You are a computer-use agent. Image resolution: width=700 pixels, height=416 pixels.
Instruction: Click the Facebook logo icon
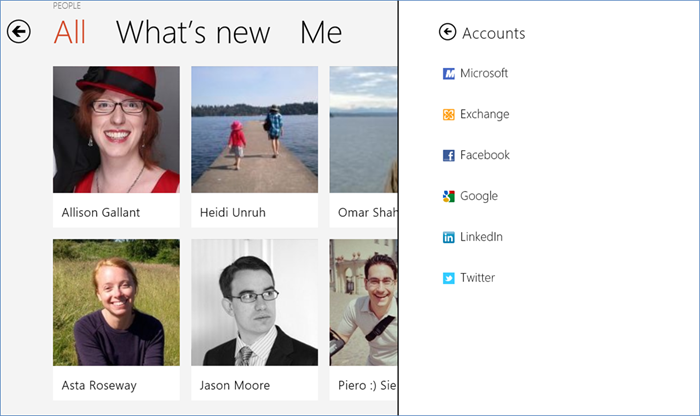pos(448,155)
